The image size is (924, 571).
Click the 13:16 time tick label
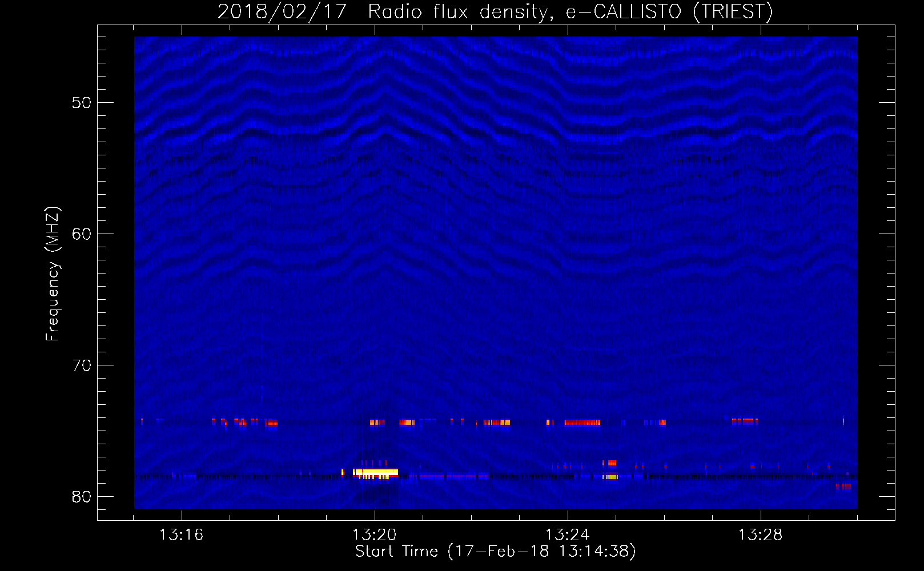pyautogui.click(x=181, y=535)
